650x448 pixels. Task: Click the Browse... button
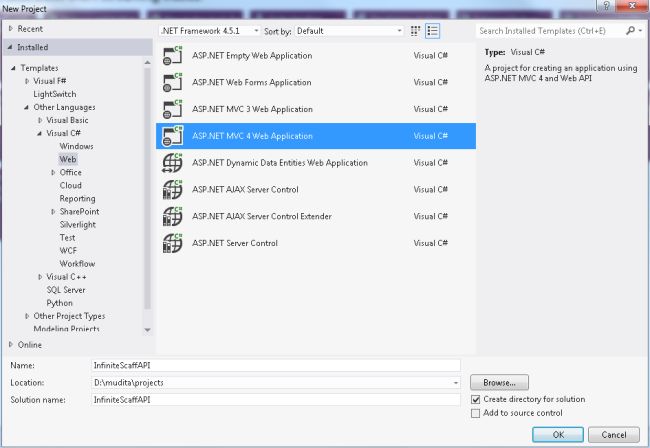pos(499,383)
